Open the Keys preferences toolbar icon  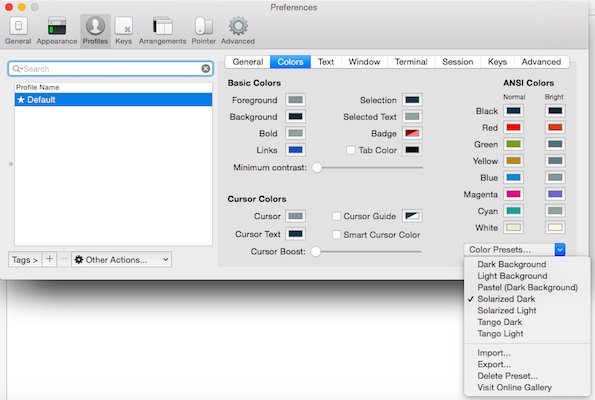coord(124,31)
